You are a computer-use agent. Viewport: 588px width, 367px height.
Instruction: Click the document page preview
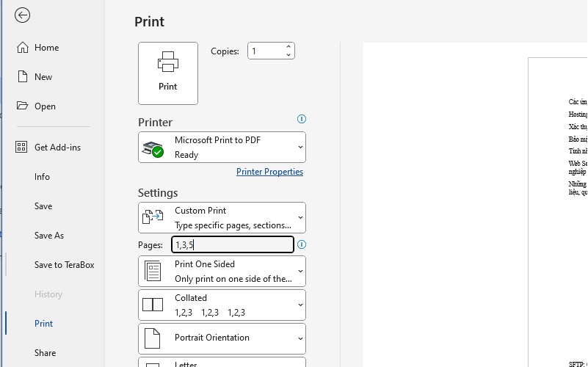coord(558,212)
